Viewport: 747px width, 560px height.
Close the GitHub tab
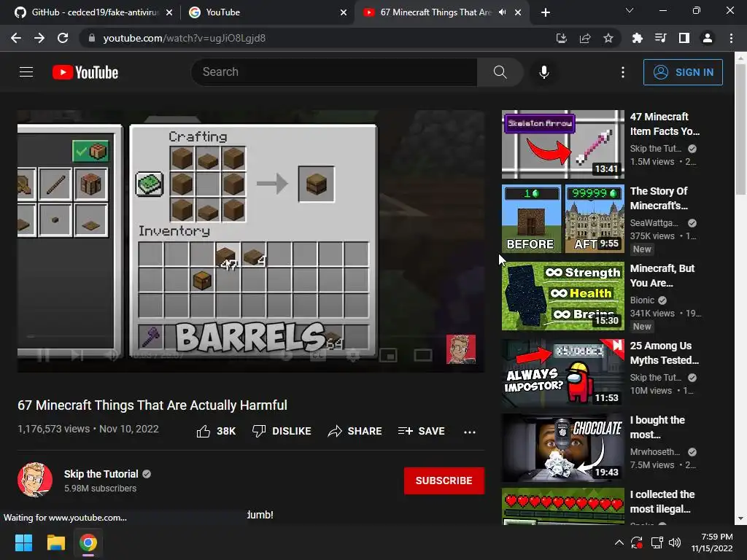(x=169, y=12)
